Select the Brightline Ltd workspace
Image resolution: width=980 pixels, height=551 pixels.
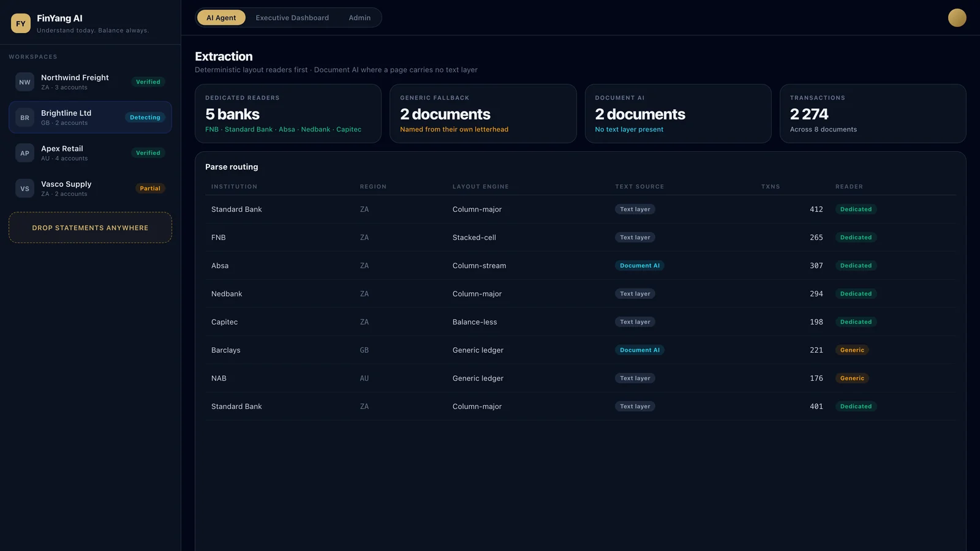[90, 118]
